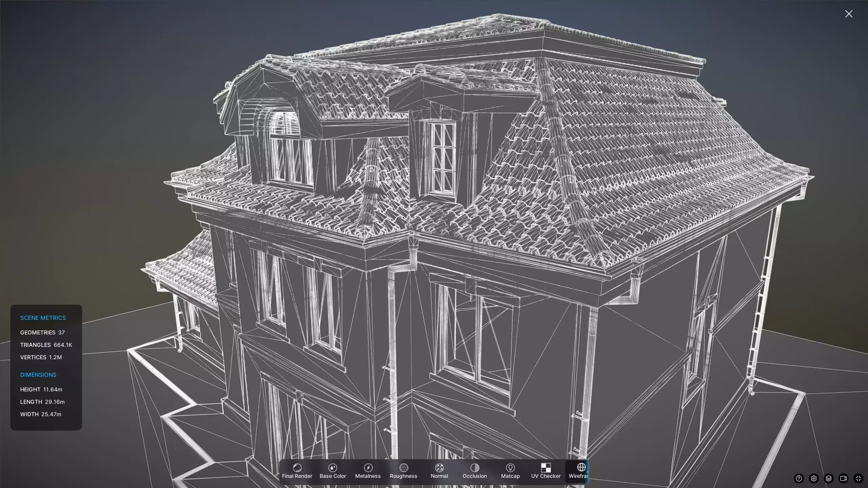
Task: Click the SCENE METRICS heading
Action: [43, 318]
